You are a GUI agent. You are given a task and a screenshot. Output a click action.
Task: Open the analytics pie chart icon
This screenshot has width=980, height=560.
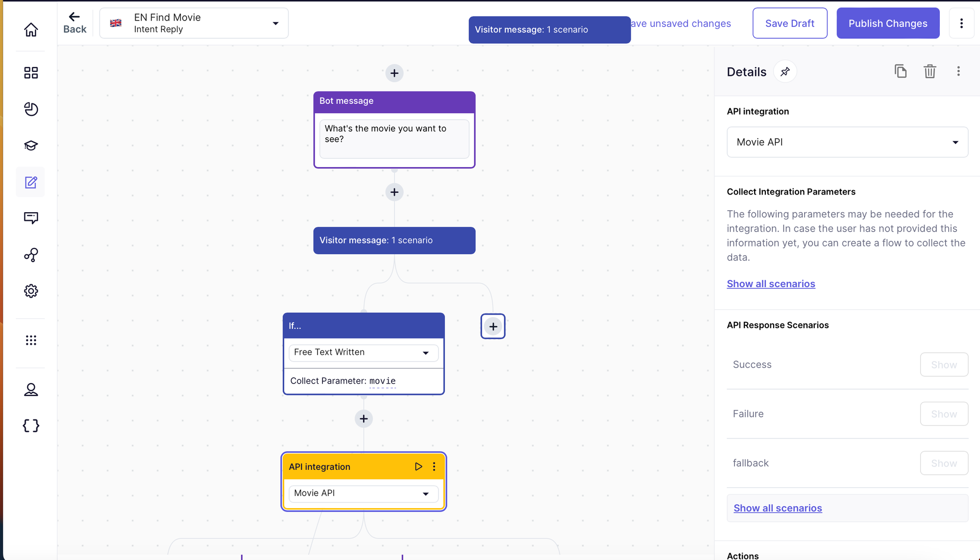[x=31, y=109]
